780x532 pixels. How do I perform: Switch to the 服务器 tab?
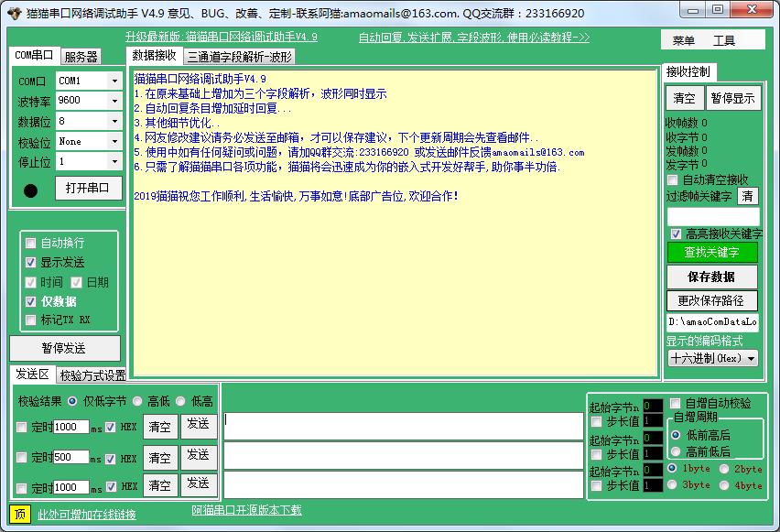click(x=81, y=56)
